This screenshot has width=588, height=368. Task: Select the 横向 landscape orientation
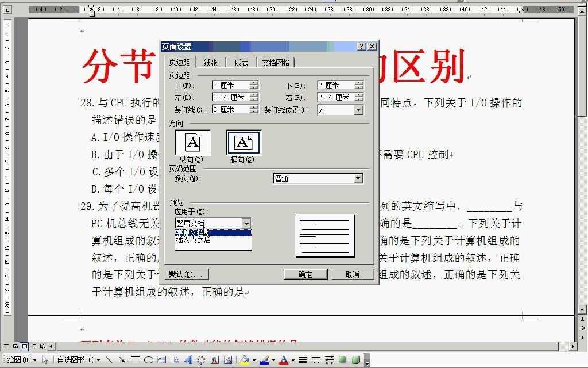pyautogui.click(x=243, y=143)
